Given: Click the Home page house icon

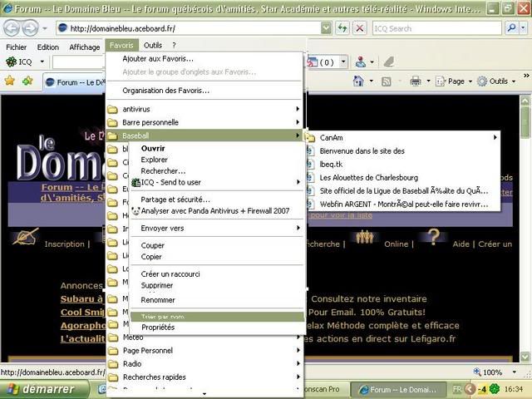Looking at the screenshot, I should 358,81.
